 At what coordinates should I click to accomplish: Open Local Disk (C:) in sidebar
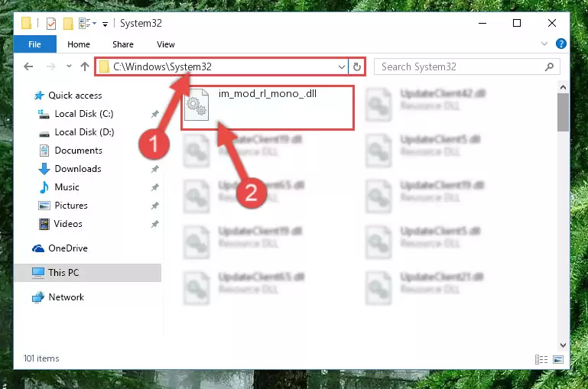[84, 114]
